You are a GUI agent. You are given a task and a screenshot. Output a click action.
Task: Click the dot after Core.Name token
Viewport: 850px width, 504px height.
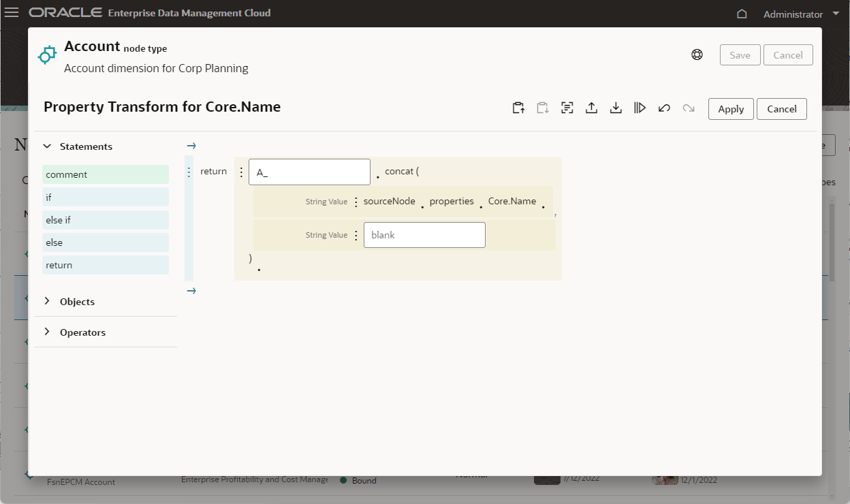click(543, 206)
